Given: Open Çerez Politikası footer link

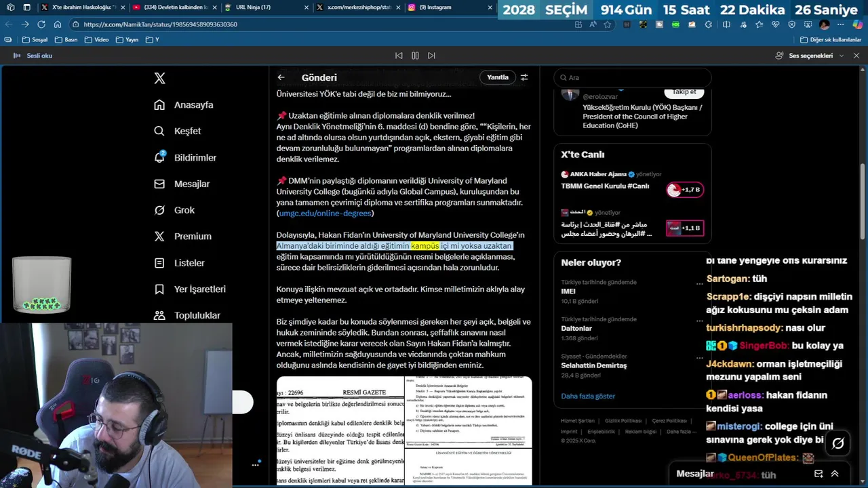Looking at the screenshot, I should click(x=669, y=421).
